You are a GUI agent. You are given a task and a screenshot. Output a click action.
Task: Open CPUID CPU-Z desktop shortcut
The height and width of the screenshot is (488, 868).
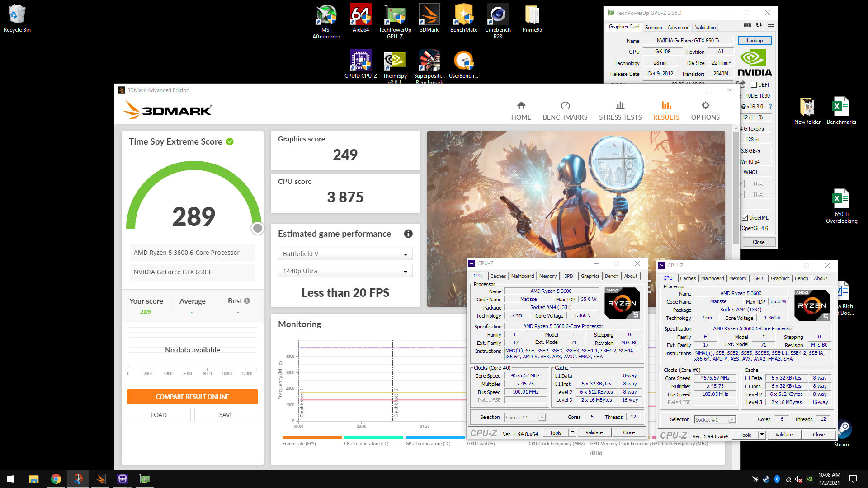[361, 64]
